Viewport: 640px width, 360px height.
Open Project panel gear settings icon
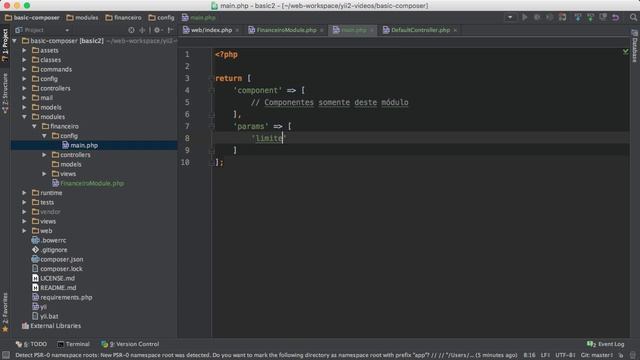coord(157,30)
